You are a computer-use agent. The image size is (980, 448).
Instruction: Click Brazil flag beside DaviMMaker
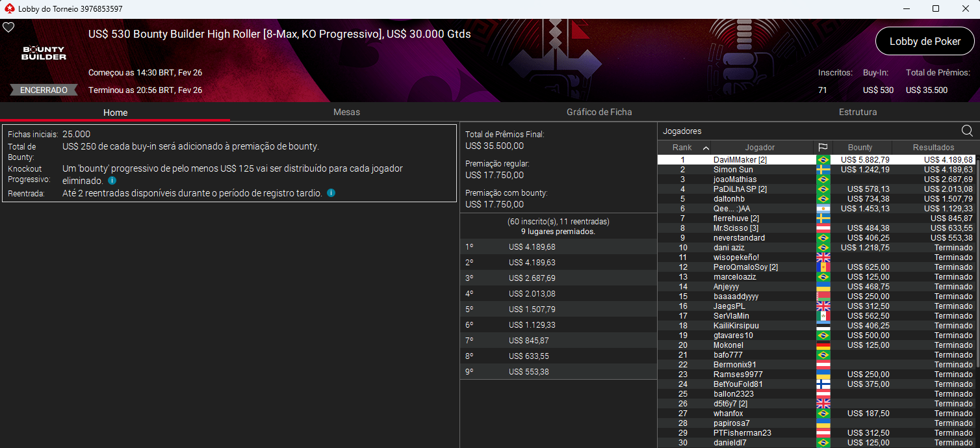(823, 159)
